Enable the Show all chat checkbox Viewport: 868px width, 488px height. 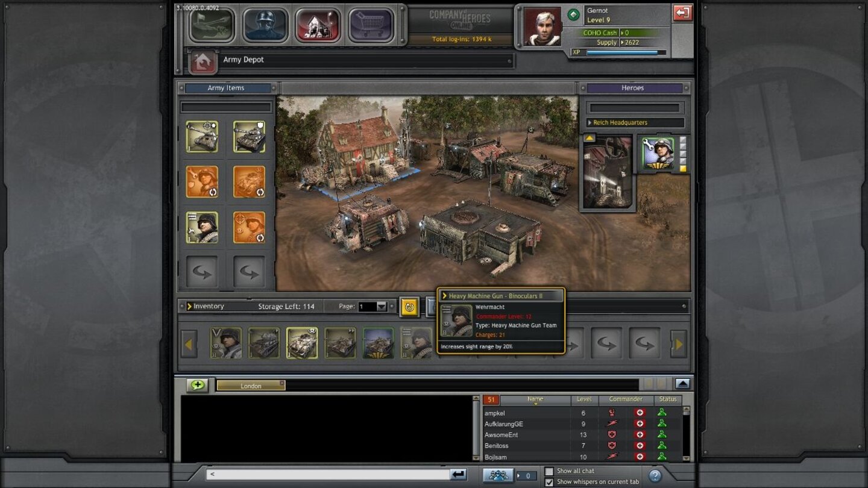(549, 471)
